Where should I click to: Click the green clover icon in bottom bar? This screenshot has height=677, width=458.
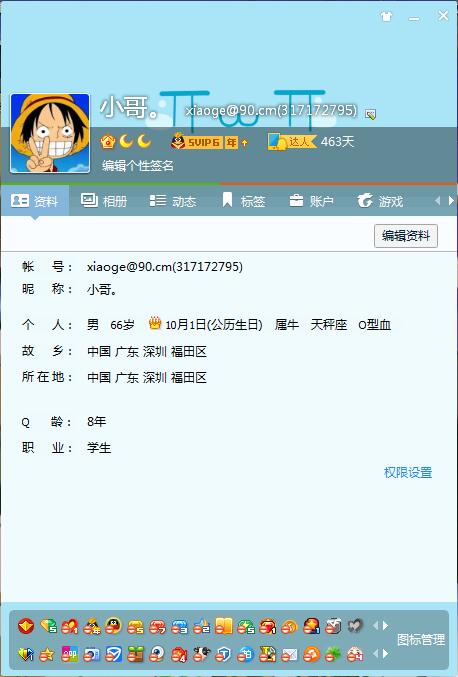pyautogui.click(x=333, y=655)
